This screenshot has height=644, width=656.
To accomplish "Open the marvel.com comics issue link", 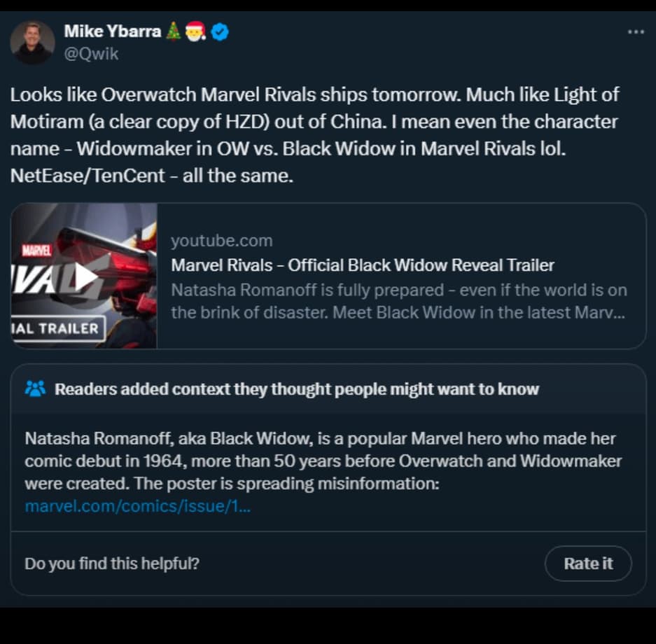I will (x=137, y=505).
